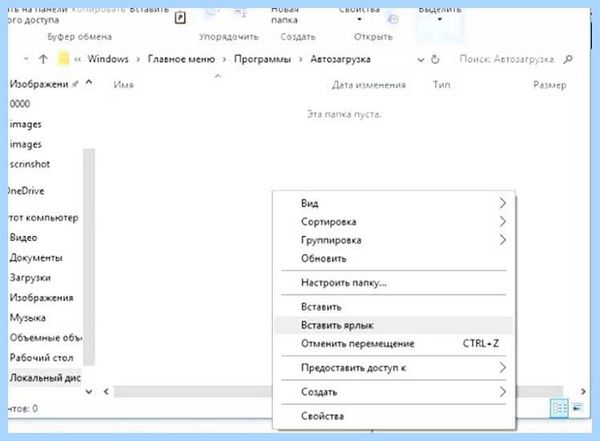Open Предоставить доступ к submenu

click(393, 368)
